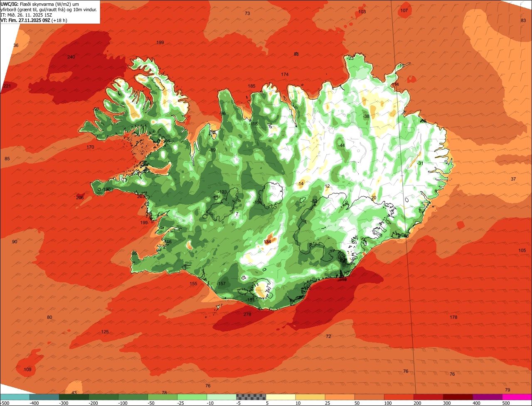Click the inland value 14 in central Iceland

tap(301, 183)
